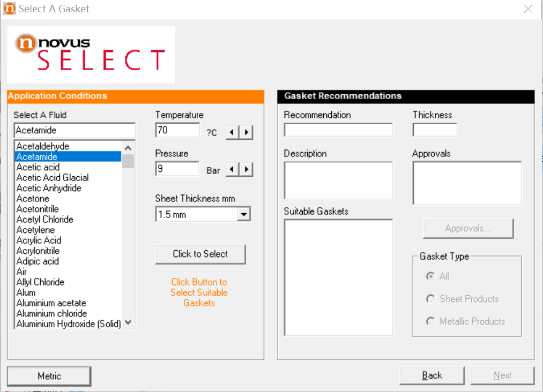Image resolution: width=543 pixels, height=392 pixels.
Task: Select Metallic Products gasket type
Action: (430, 321)
